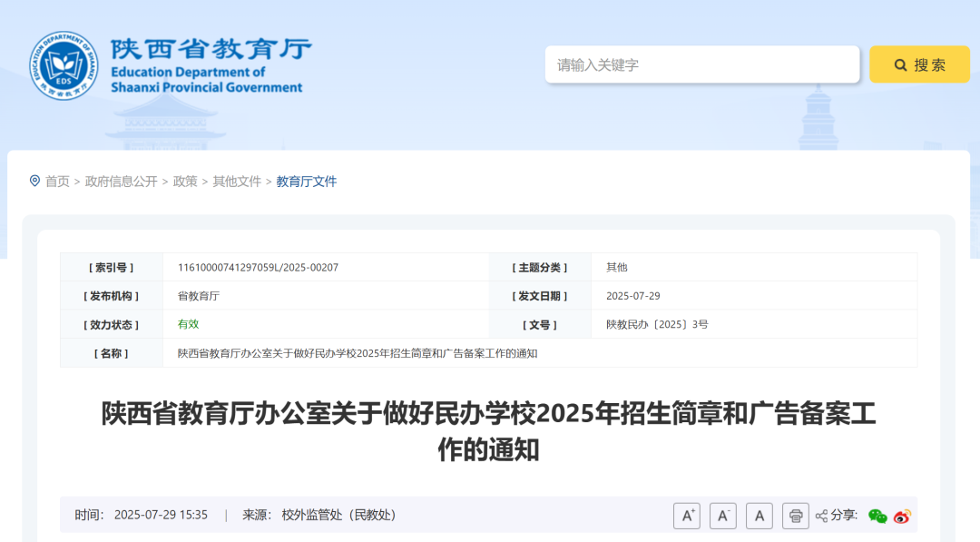
Task: Shrink text with the A- button
Action: [x=723, y=515]
